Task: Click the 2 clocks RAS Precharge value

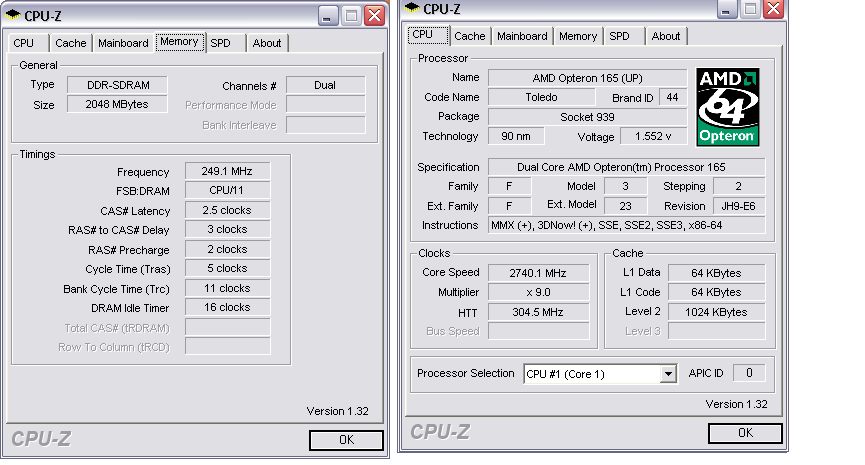Action: click(227, 249)
